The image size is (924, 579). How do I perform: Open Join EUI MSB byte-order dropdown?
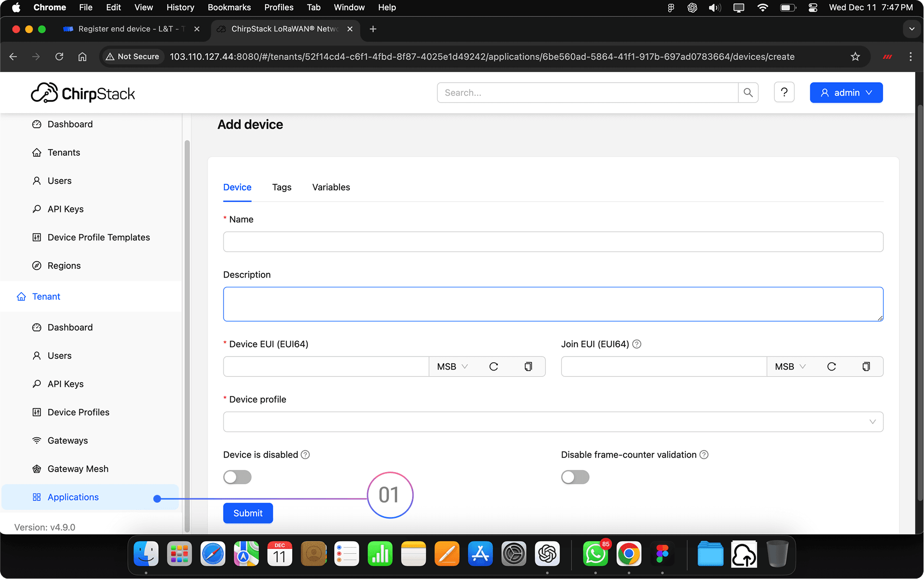pos(790,367)
